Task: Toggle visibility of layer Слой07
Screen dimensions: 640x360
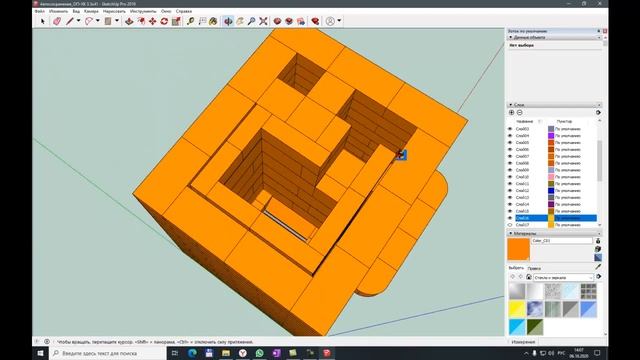Action: (510, 156)
